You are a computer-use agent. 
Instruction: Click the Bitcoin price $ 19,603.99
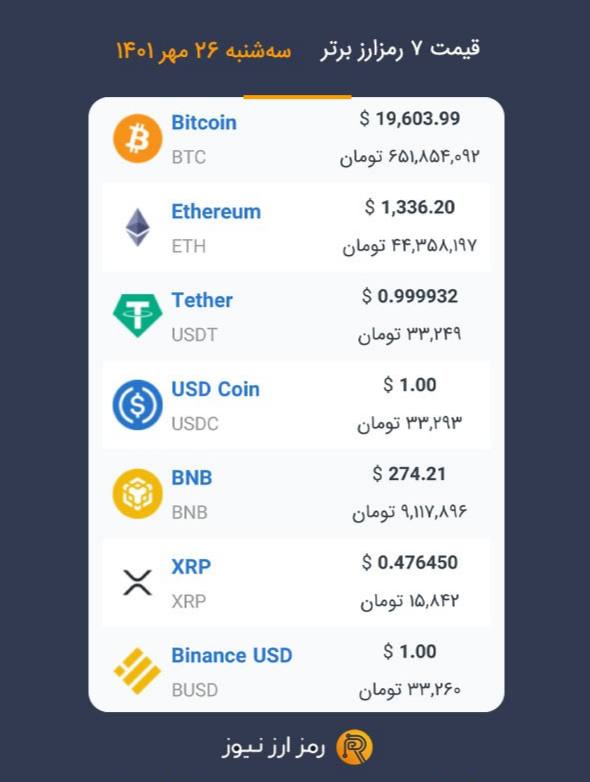[410, 119]
